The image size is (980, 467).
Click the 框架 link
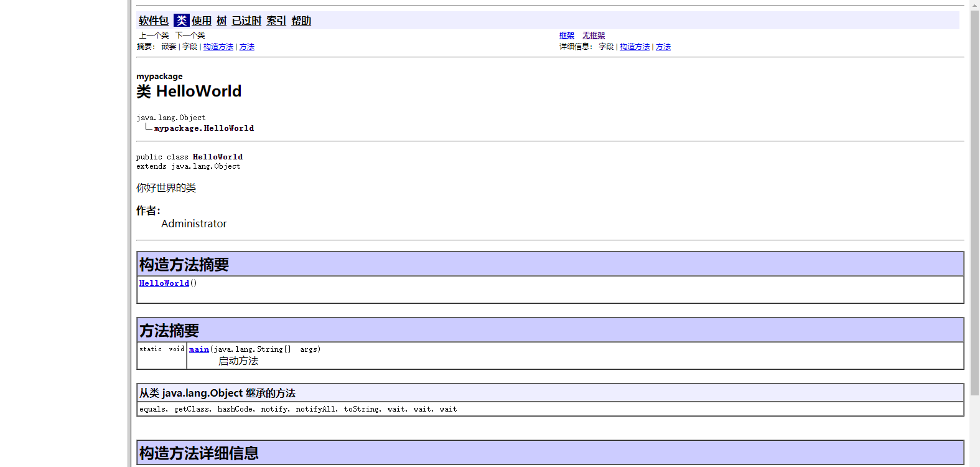tap(567, 35)
